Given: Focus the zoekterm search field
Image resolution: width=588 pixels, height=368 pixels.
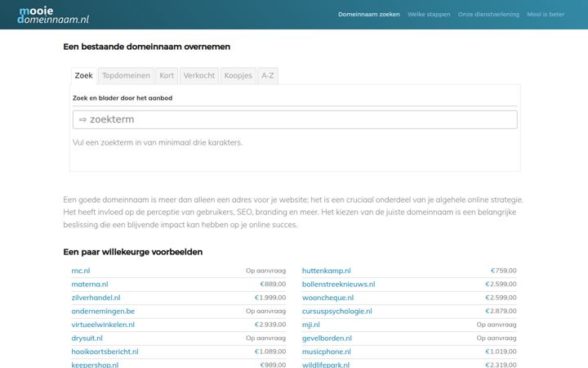Looking at the screenshot, I should click(x=295, y=119).
